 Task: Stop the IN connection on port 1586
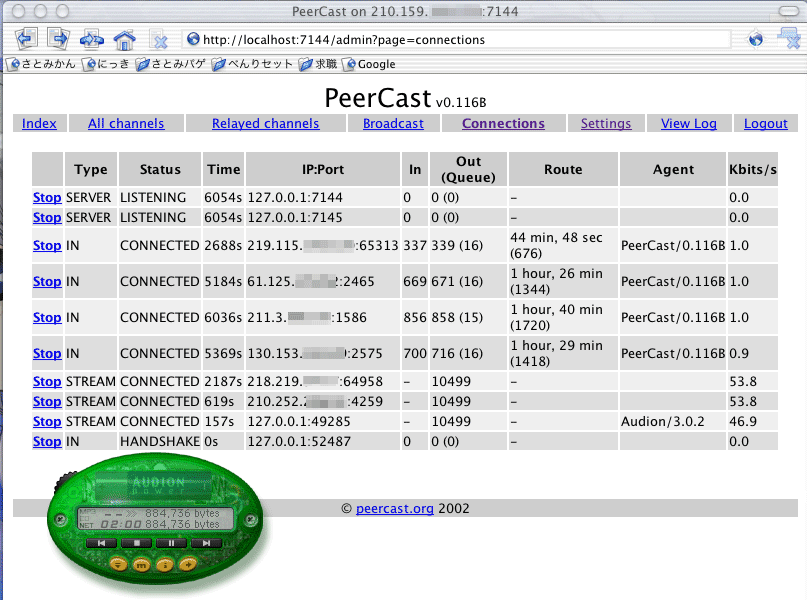click(x=47, y=317)
